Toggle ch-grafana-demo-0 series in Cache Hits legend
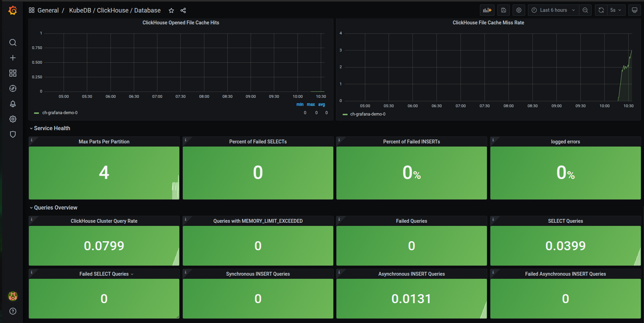 [x=60, y=113]
